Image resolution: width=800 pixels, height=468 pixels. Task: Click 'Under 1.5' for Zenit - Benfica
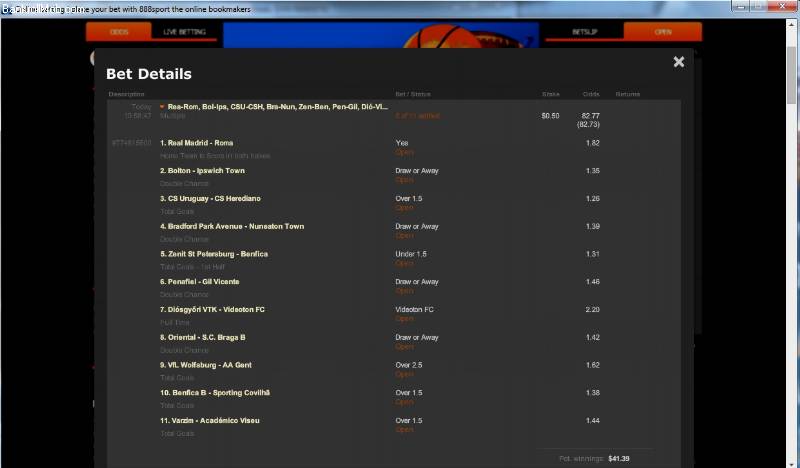point(411,254)
